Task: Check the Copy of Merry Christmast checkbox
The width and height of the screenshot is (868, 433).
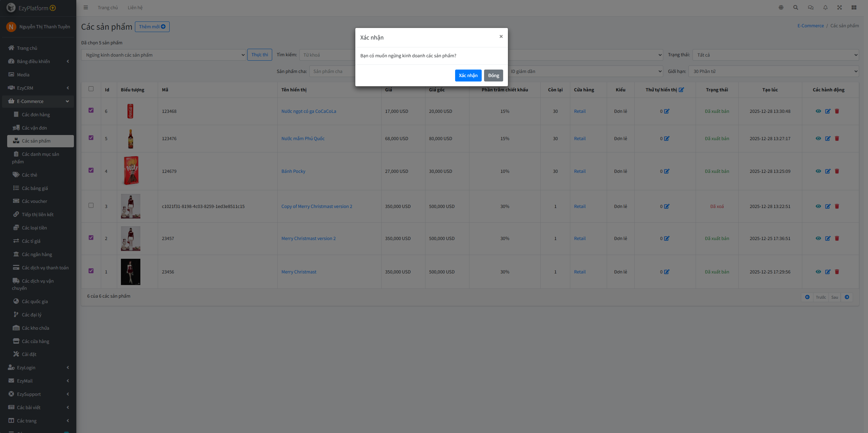Action: point(91,205)
